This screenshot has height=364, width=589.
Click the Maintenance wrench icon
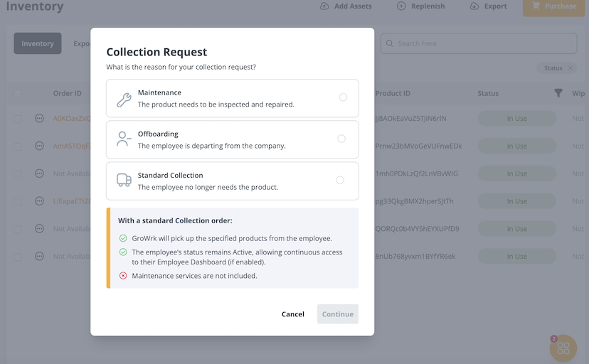[x=124, y=100]
